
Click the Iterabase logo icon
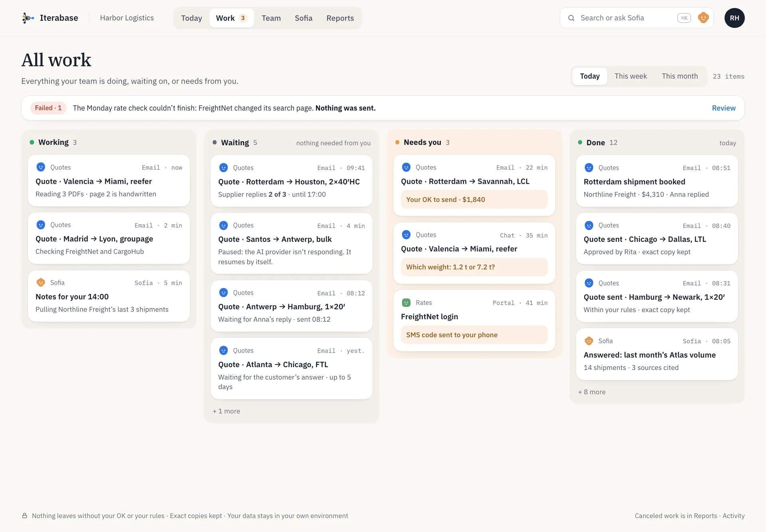28,18
